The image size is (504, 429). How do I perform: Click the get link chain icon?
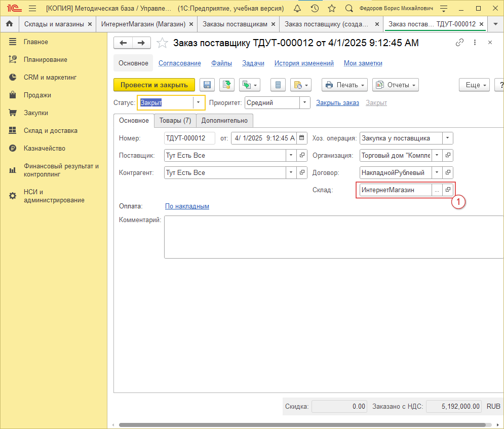tap(459, 43)
